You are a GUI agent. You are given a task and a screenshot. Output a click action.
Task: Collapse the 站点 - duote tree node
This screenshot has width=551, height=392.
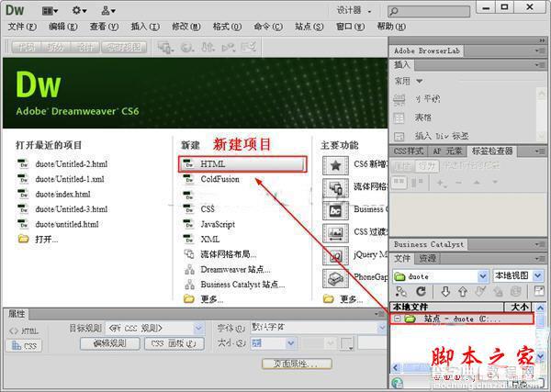(x=397, y=319)
